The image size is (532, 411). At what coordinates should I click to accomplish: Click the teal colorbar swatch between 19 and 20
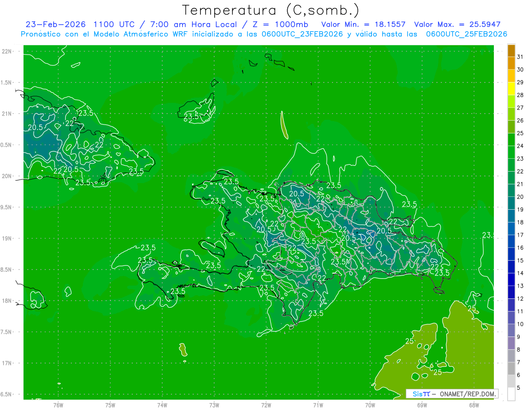point(511,204)
